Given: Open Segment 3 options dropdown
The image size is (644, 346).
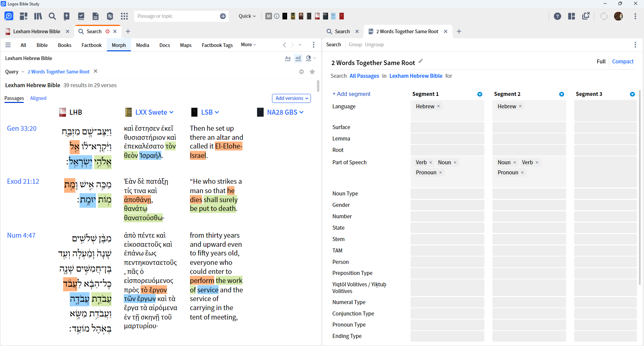Looking at the screenshot, I should coord(632,94).
